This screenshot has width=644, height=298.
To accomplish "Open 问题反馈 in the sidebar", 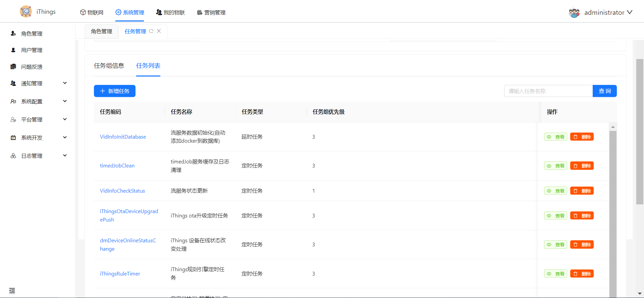I will click(x=32, y=67).
